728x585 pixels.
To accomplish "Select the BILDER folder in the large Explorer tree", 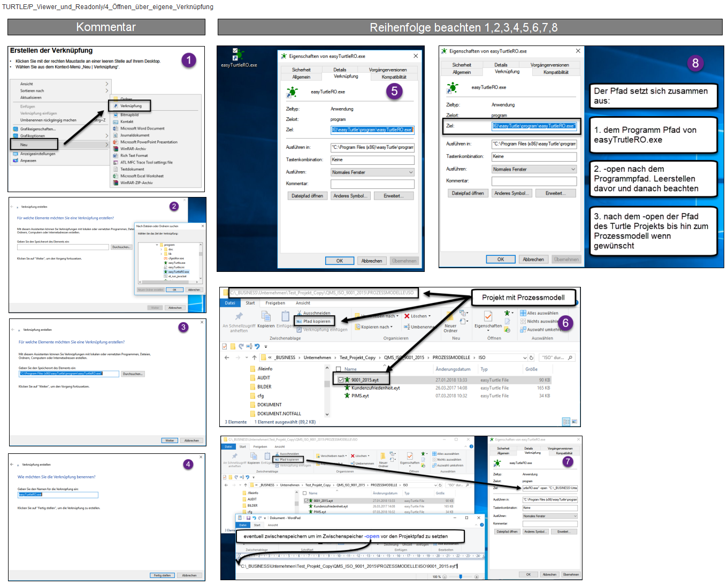I will tap(260, 386).
